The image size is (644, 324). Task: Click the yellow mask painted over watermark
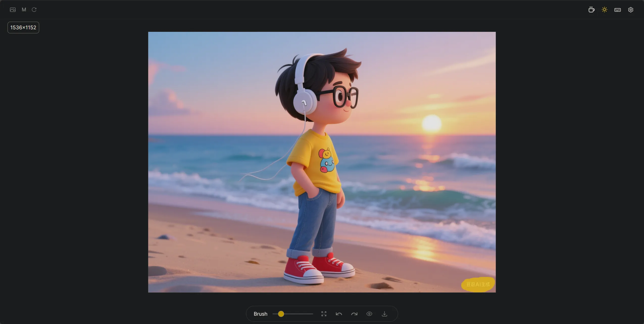click(478, 285)
